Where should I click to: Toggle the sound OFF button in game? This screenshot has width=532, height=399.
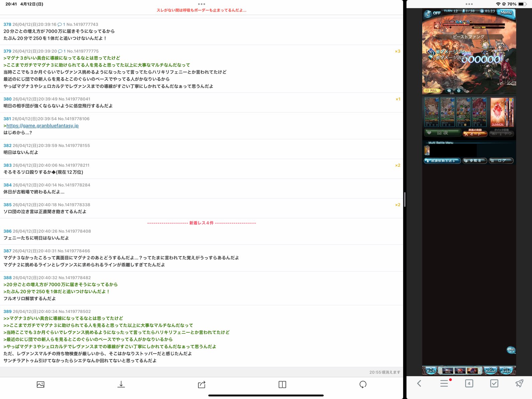click(x=432, y=13)
